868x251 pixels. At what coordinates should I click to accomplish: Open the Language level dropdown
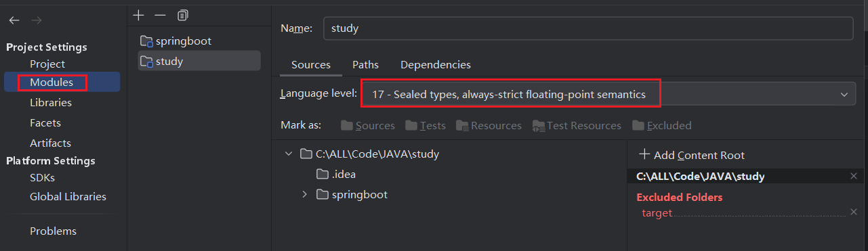click(607, 95)
